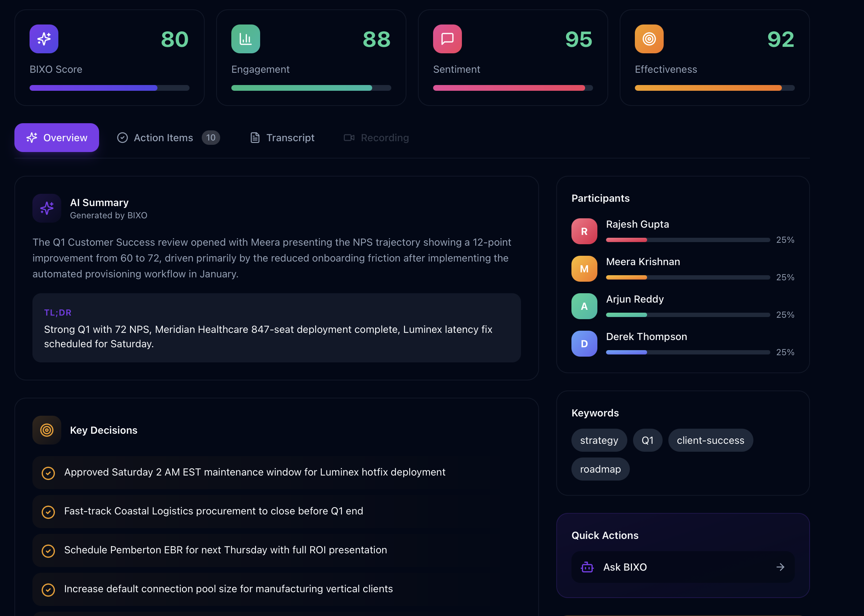The height and width of the screenshot is (616, 864).
Task: Toggle the check on Saturday maintenance window decision
Action: (x=48, y=473)
